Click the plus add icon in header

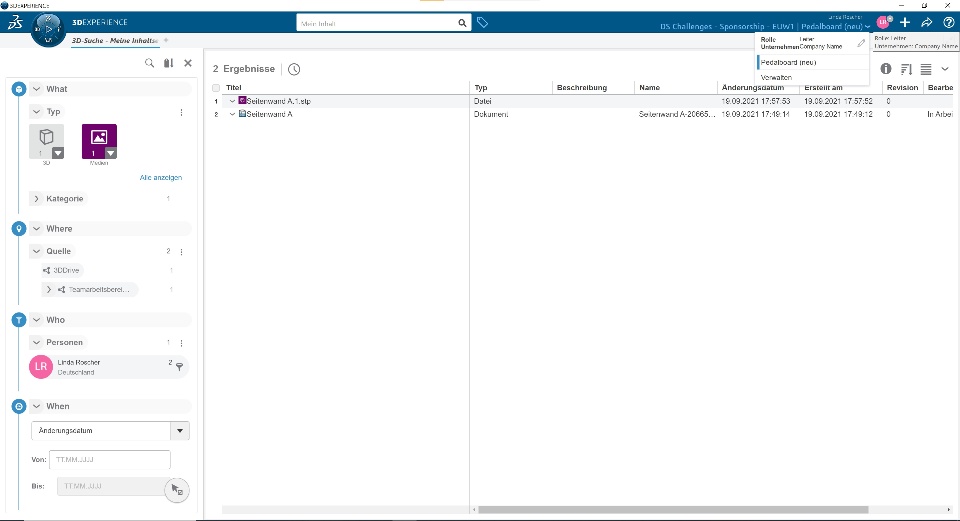coord(905,23)
